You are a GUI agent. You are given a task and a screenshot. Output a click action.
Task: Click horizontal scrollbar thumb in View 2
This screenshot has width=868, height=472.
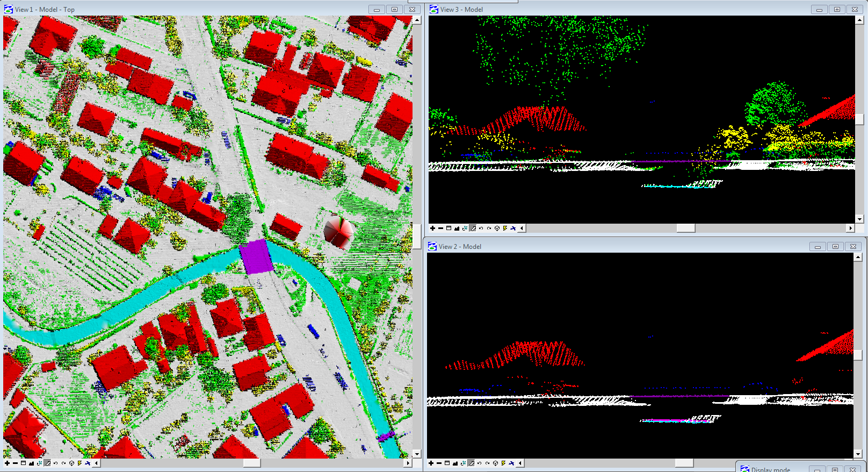click(x=684, y=463)
